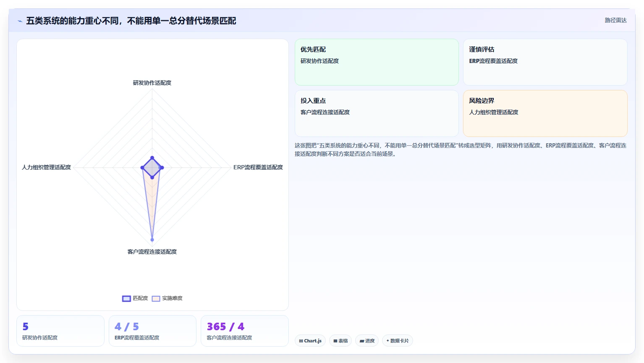Click the Chart.js chip
Viewport: 644px width, 363px height.
[310, 341]
